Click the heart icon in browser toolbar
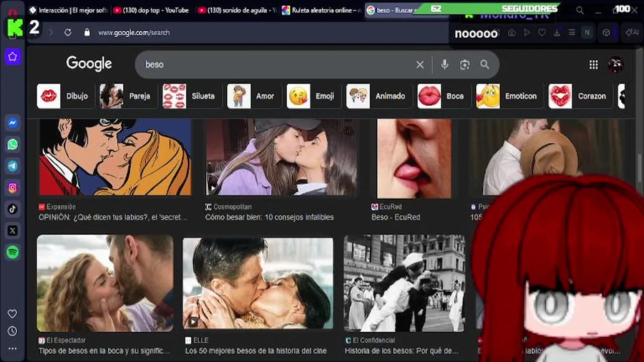This screenshot has height=362, width=644. [542, 32]
